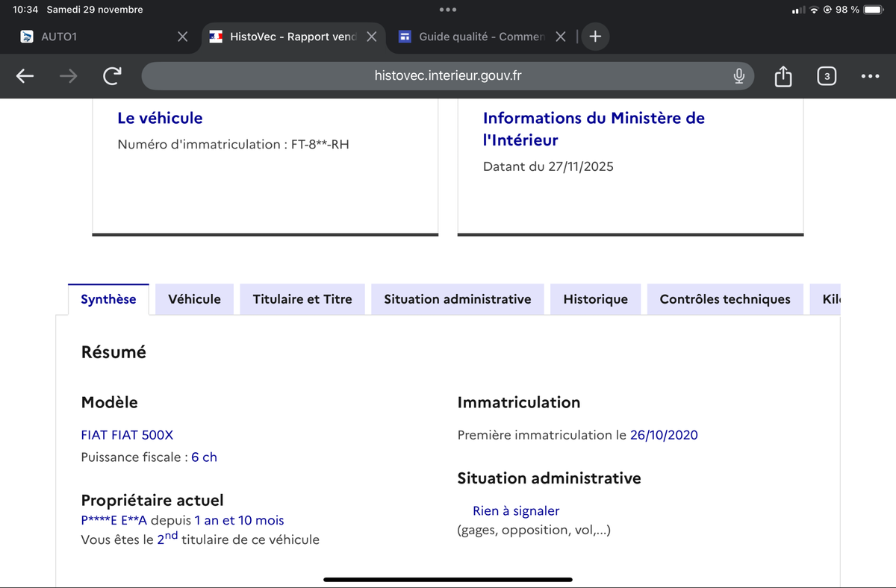Open the browser three-dot menu
This screenshot has width=896, height=588.
pos(870,75)
